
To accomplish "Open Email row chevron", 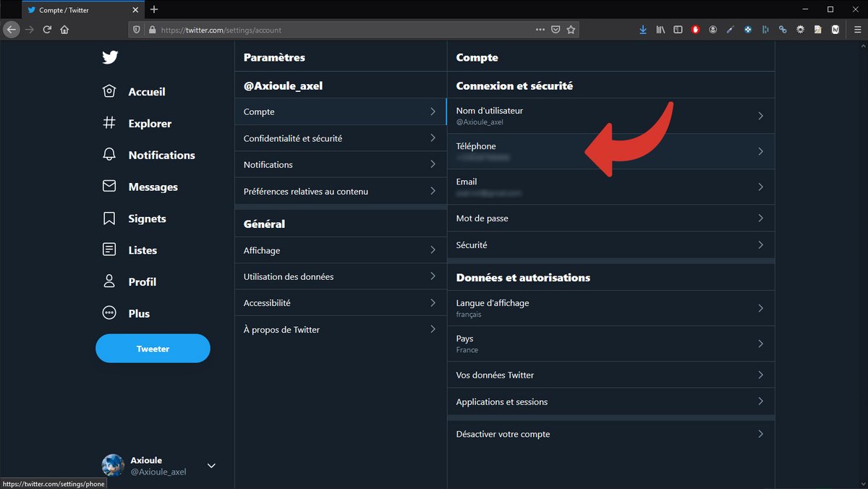I will 760,187.
